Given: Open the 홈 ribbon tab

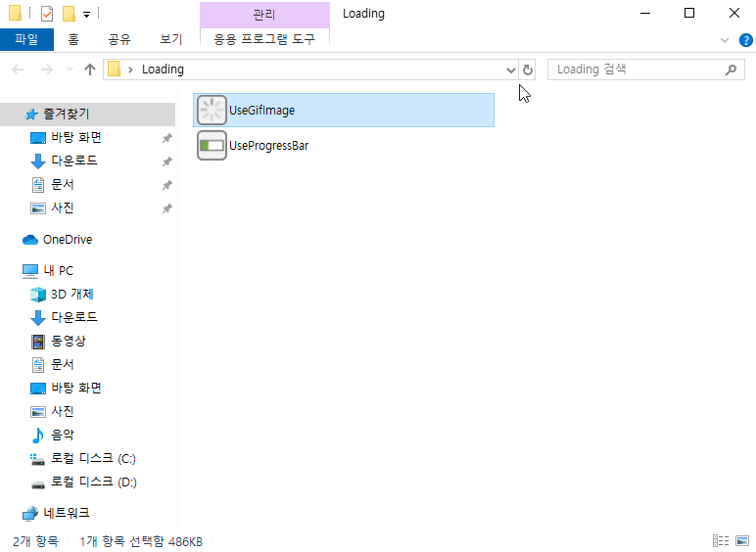Looking at the screenshot, I should 73,39.
